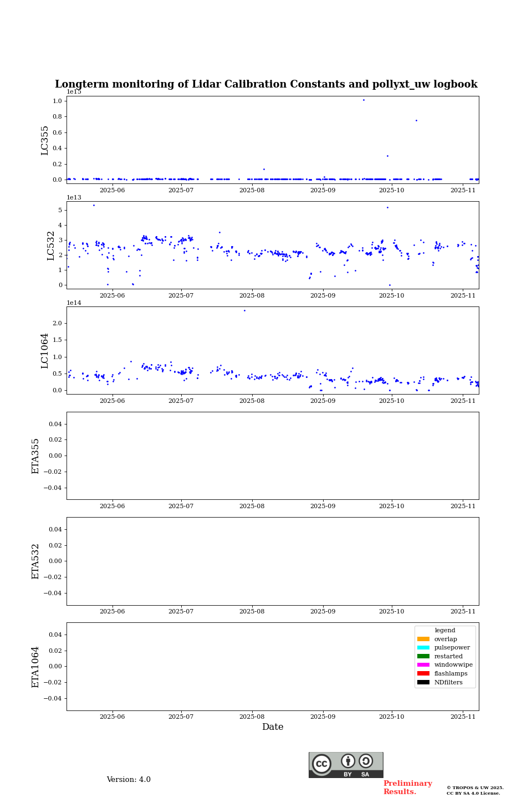Click the cyan pulsepower legend swatch
Screen dimensions: 532x798
(x=423, y=648)
